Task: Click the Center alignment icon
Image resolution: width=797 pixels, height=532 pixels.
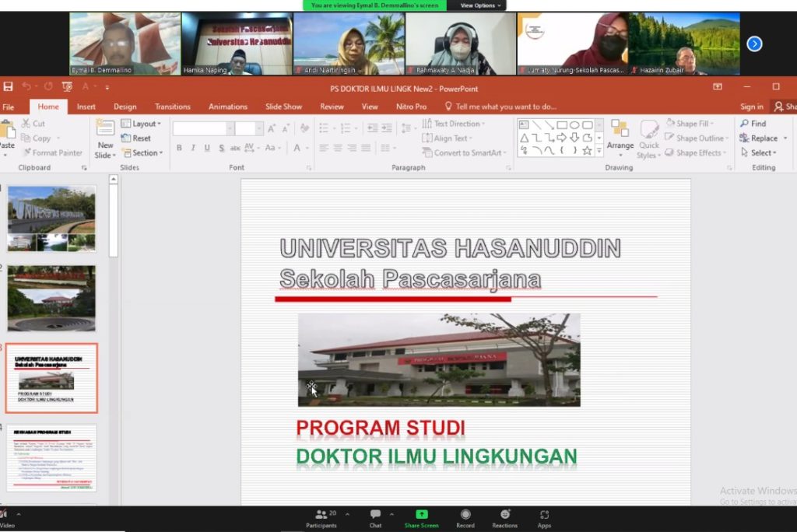Action: tap(339, 147)
